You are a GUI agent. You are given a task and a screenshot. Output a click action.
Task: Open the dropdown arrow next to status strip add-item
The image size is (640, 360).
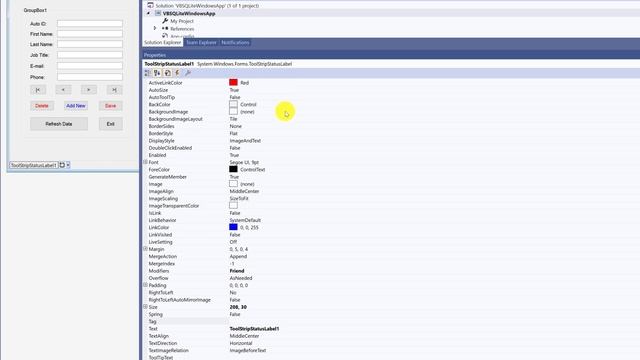68,165
